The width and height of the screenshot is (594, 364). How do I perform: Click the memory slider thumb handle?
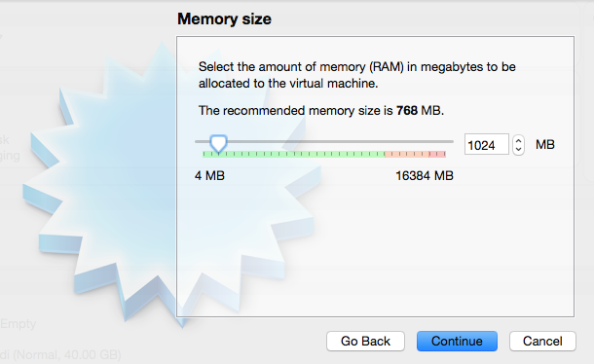(x=218, y=144)
